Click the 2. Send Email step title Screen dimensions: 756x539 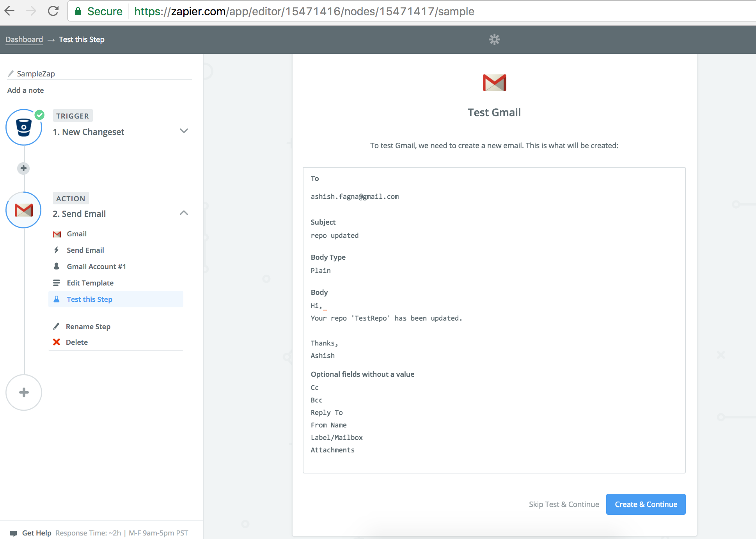tap(79, 214)
